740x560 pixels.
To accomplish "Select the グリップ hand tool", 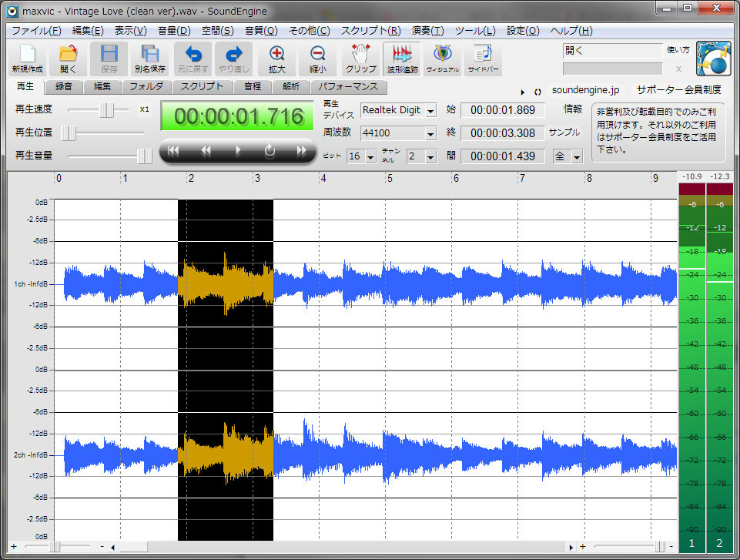I will (360, 59).
